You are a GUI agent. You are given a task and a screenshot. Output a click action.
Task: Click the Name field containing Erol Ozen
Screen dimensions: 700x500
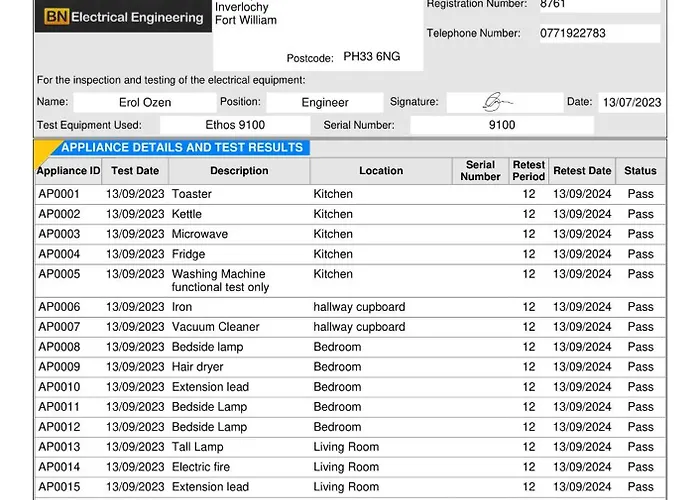pos(145,102)
